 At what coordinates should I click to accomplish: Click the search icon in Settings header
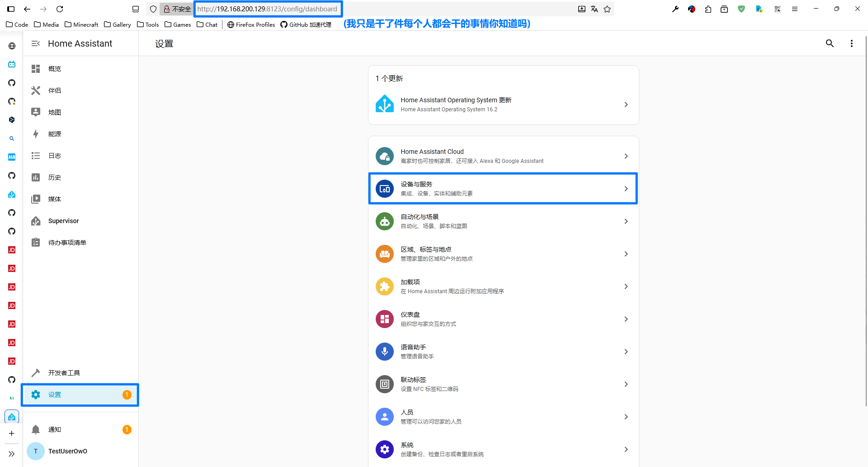830,43
